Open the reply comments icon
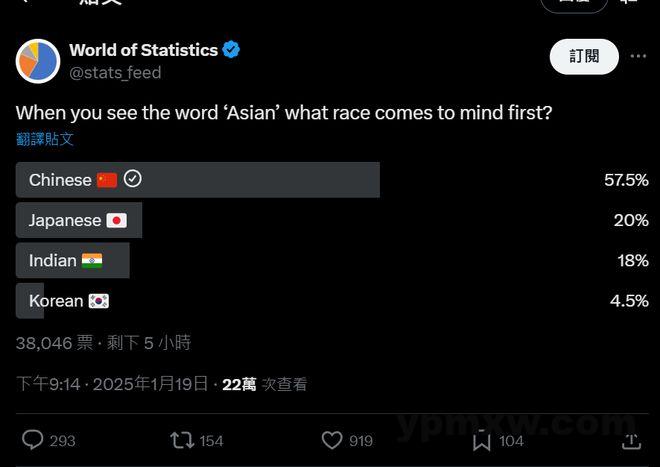The width and height of the screenshot is (660, 467). [x=32, y=440]
